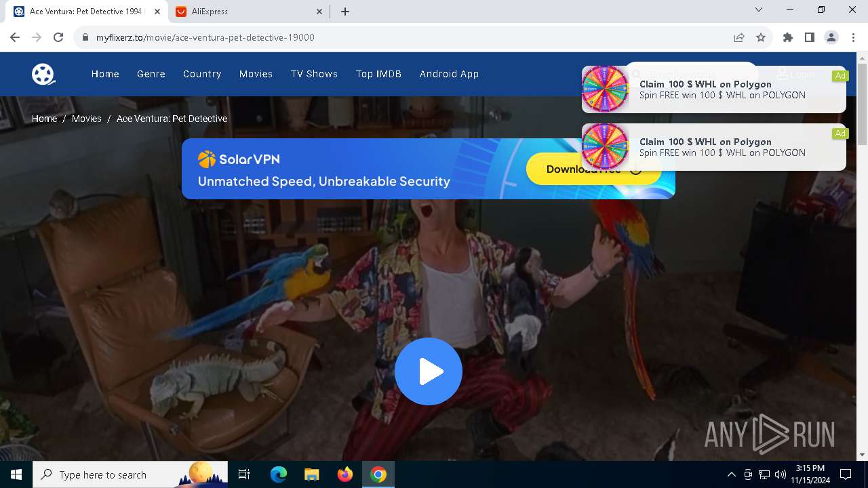Open the network tray icon
Image resolution: width=868 pixels, height=488 pixels.
click(x=764, y=474)
